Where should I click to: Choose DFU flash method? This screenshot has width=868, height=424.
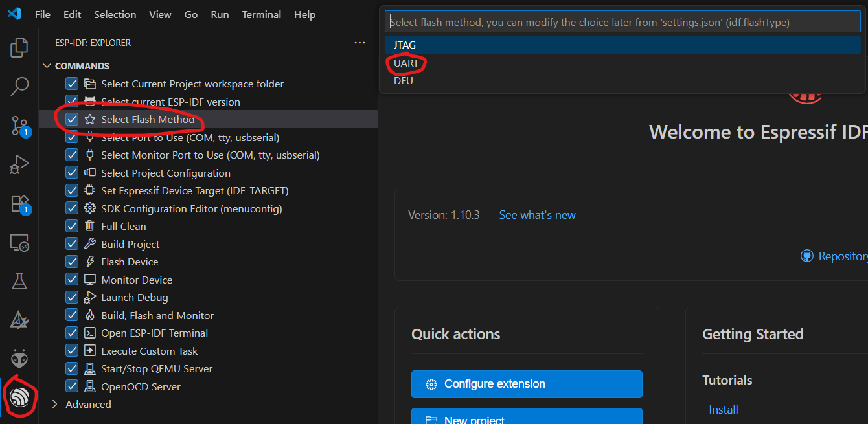click(x=622, y=81)
